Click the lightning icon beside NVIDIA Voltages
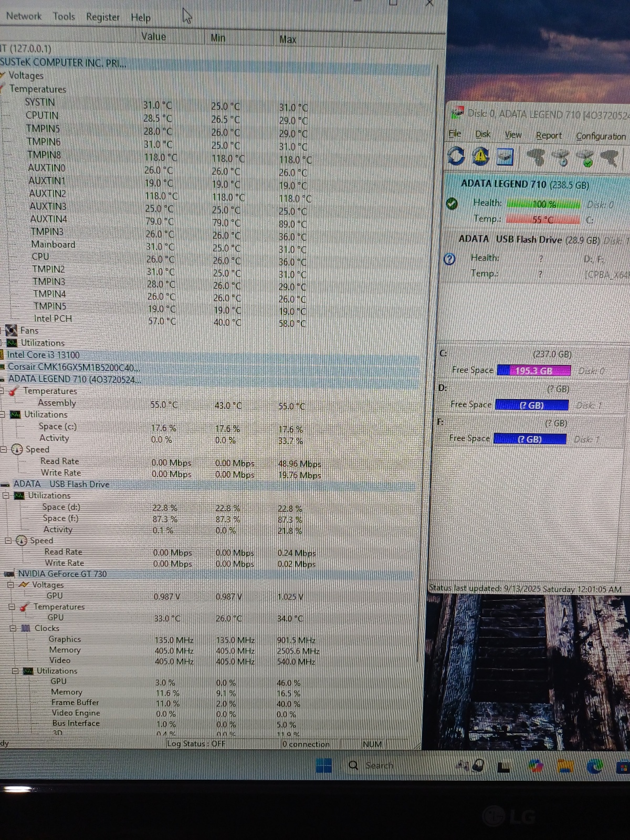Screen dimensions: 630x840 click(x=24, y=585)
